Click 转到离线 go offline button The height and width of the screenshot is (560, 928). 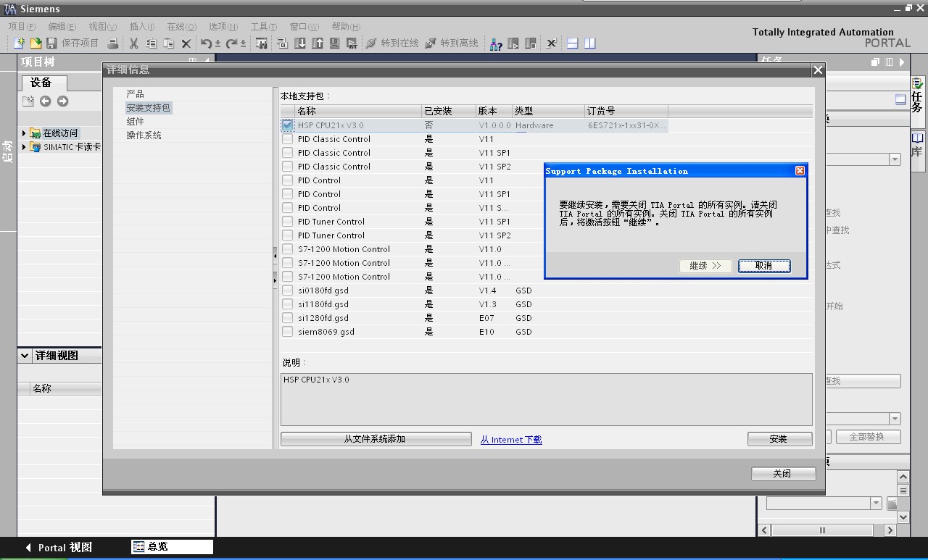(452, 43)
